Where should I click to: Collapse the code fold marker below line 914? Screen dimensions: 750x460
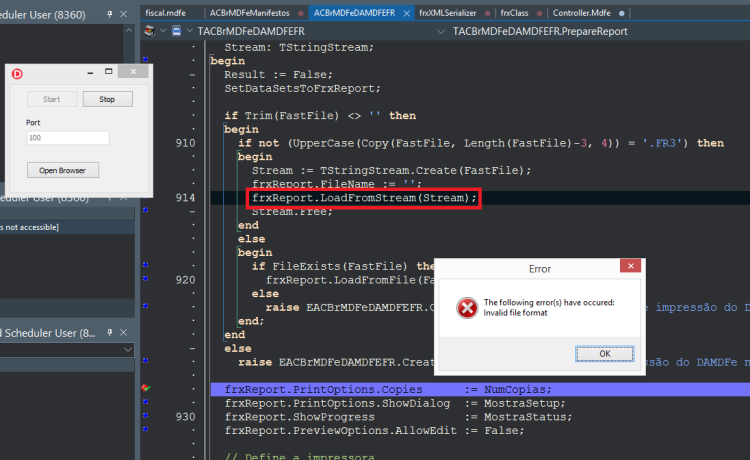(193, 211)
